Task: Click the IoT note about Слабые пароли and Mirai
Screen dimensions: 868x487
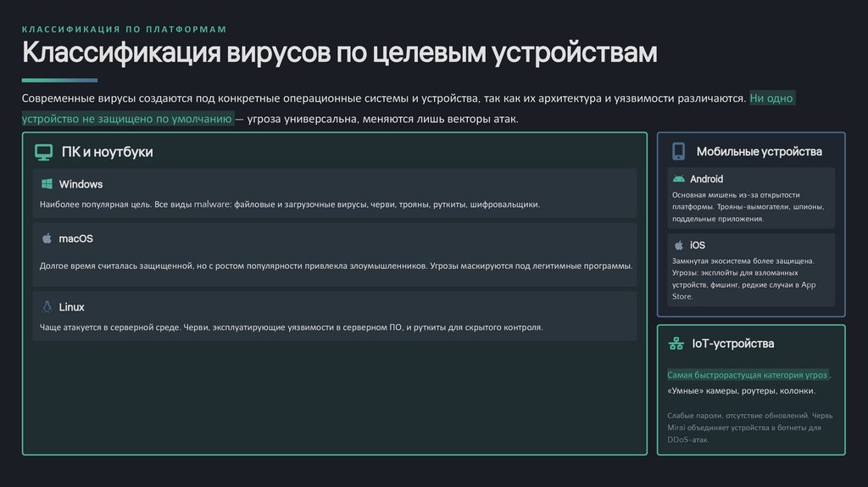Action: coord(749,427)
